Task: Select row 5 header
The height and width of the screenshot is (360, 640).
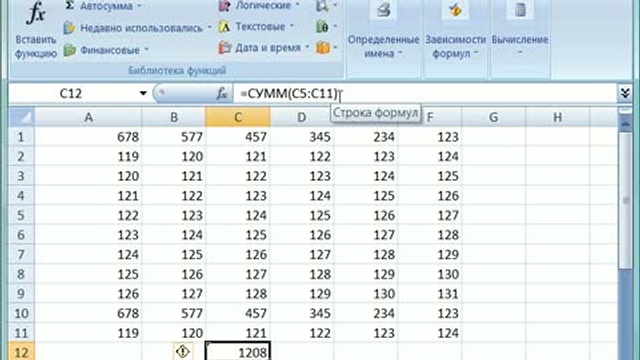Action: pos(22,215)
